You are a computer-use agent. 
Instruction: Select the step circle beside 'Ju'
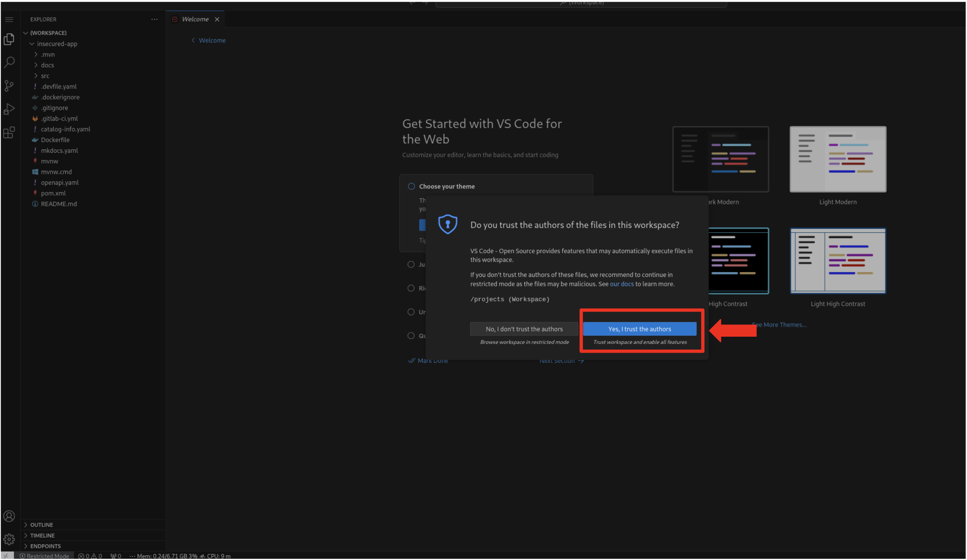(411, 264)
